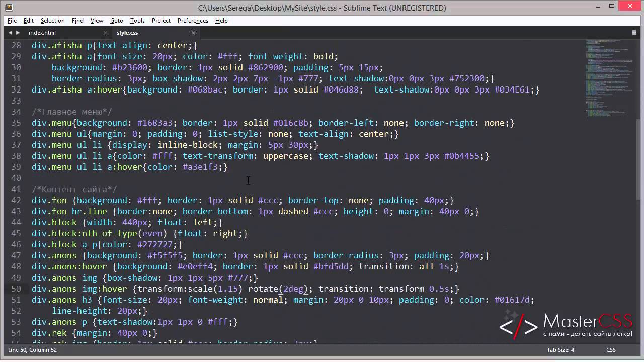Click color value #272727 on line 46
The image size is (644, 362).
[154, 244]
